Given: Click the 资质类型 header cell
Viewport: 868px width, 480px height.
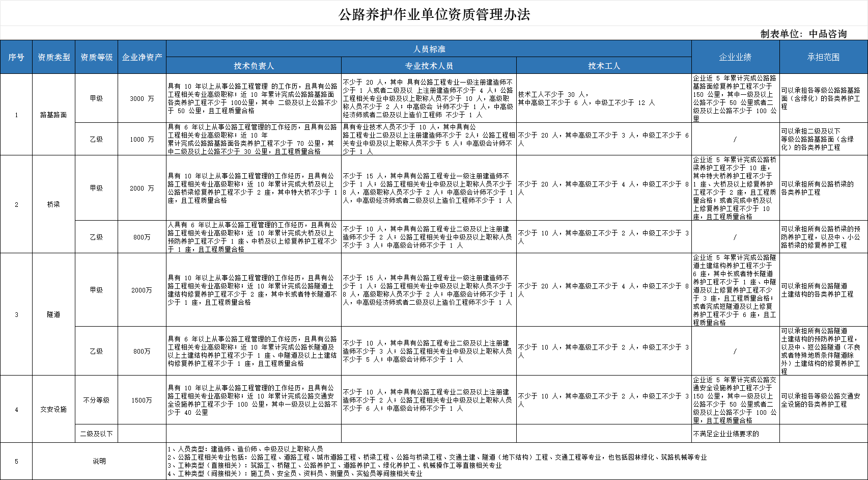Looking at the screenshot, I should coord(54,57).
